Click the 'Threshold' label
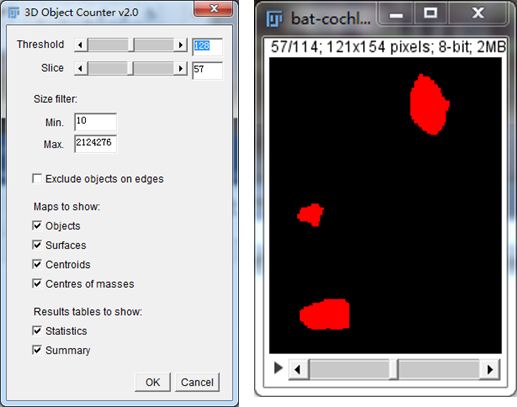This screenshot has height=407, width=517. tap(40, 44)
